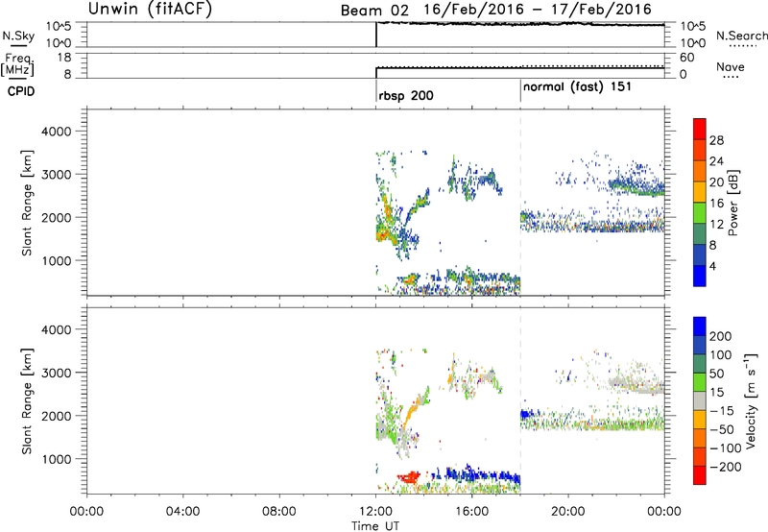
Task: Click the '04:00' time tick label
Action: pos(182,512)
